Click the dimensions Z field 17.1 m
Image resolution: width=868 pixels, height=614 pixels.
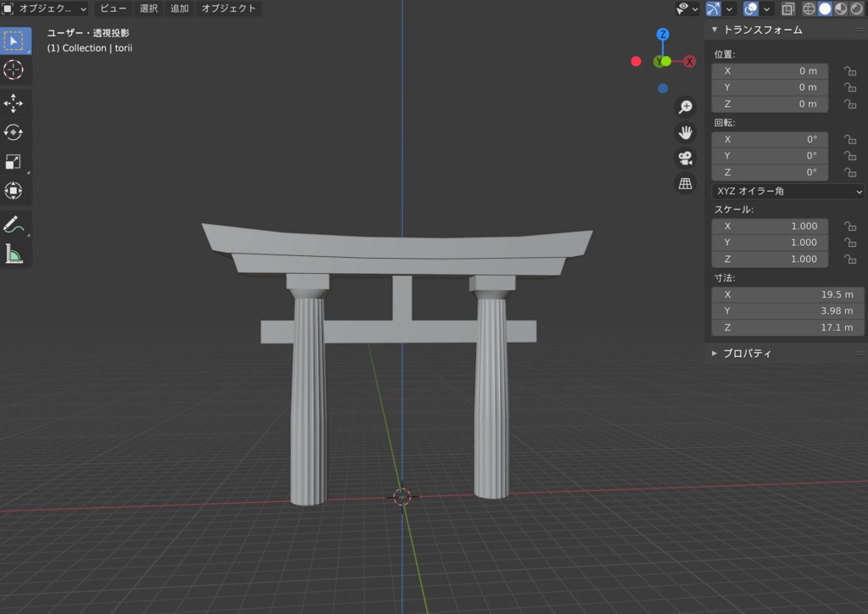point(787,327)
